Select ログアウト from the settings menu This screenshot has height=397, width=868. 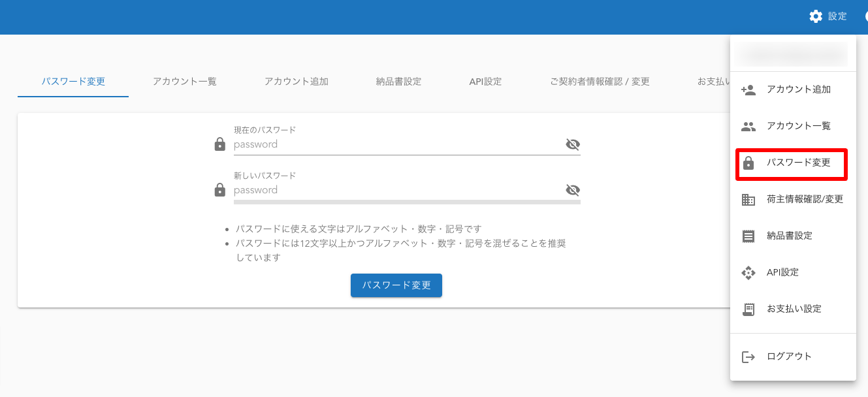point(789,357)
